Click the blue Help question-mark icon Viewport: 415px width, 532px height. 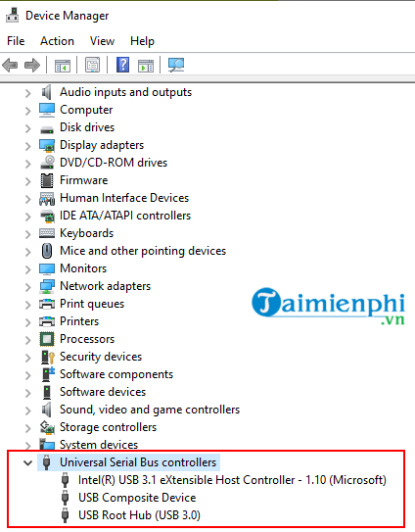click(122, 65)
